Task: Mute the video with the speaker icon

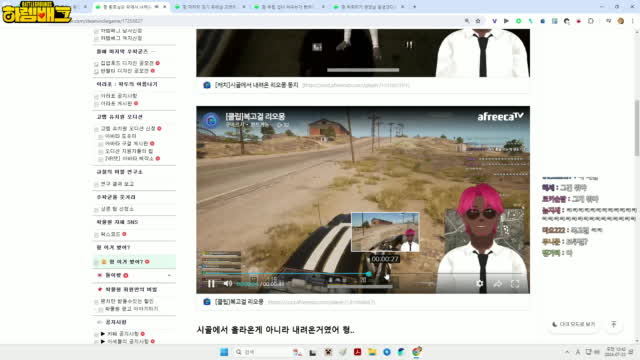Action: pyautogui.click(x=228, y=283)
